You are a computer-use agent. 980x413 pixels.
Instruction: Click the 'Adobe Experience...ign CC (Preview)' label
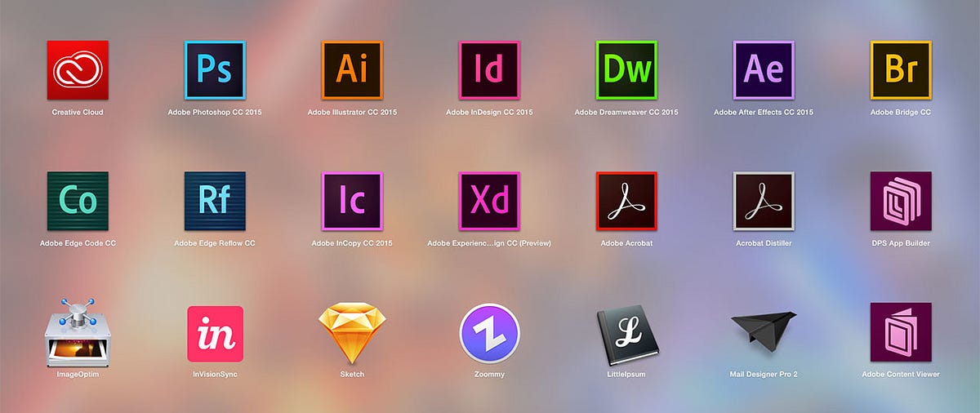(489, 243)
